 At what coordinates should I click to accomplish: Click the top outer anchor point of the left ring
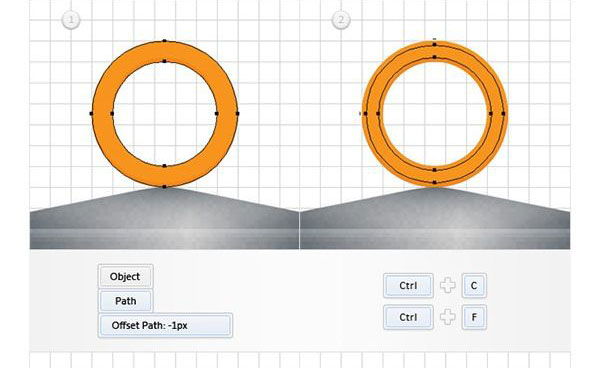(165, 41)
